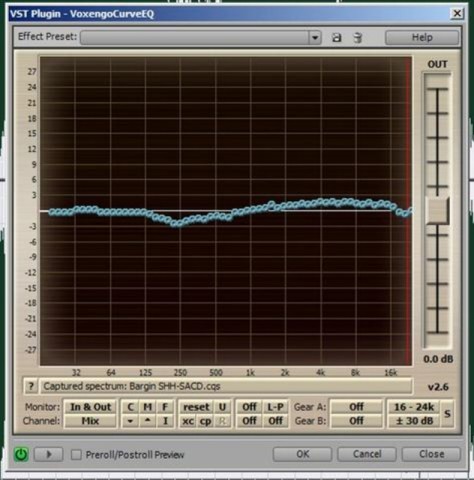Click the down arrow curve shift button
474x480 pixels.
[x=130, y=421]
